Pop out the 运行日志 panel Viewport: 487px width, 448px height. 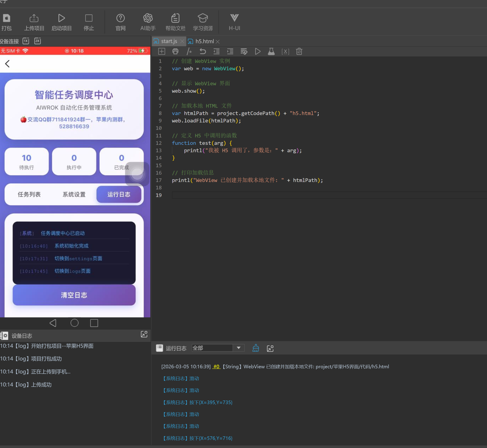(x=270, y=348)
